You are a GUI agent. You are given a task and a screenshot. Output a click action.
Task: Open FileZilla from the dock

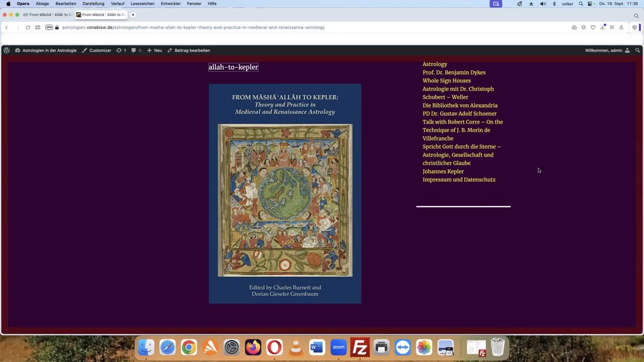pos(360,347)
